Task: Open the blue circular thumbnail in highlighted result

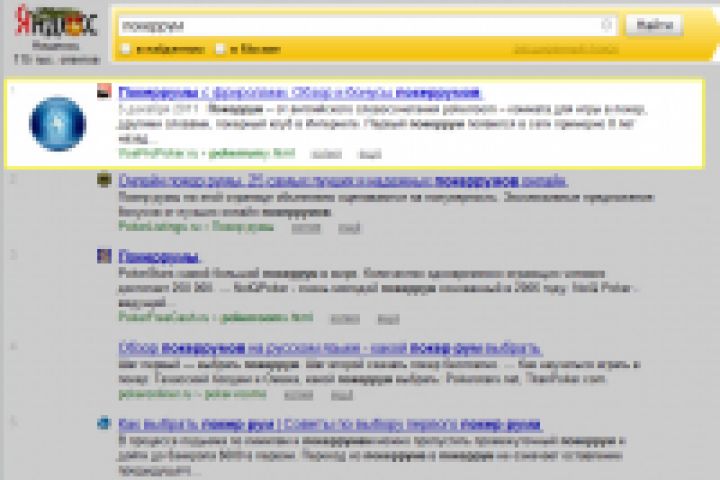Action: 57,124
